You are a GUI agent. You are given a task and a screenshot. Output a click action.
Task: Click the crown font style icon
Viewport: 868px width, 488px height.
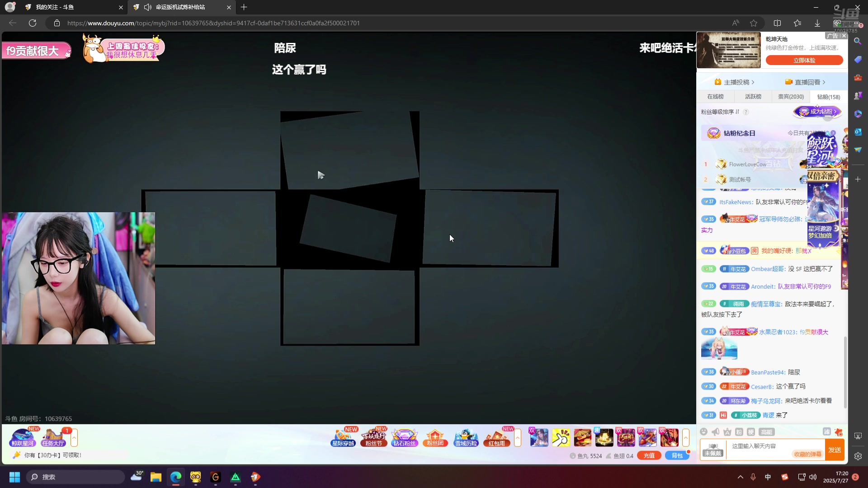coord(727,432)
